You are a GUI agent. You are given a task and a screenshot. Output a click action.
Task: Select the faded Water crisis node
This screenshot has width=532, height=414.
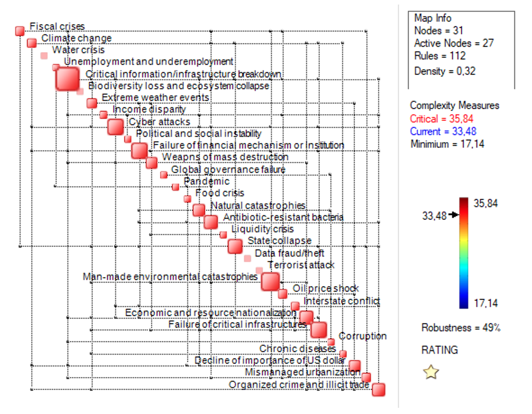click(44, 56)
